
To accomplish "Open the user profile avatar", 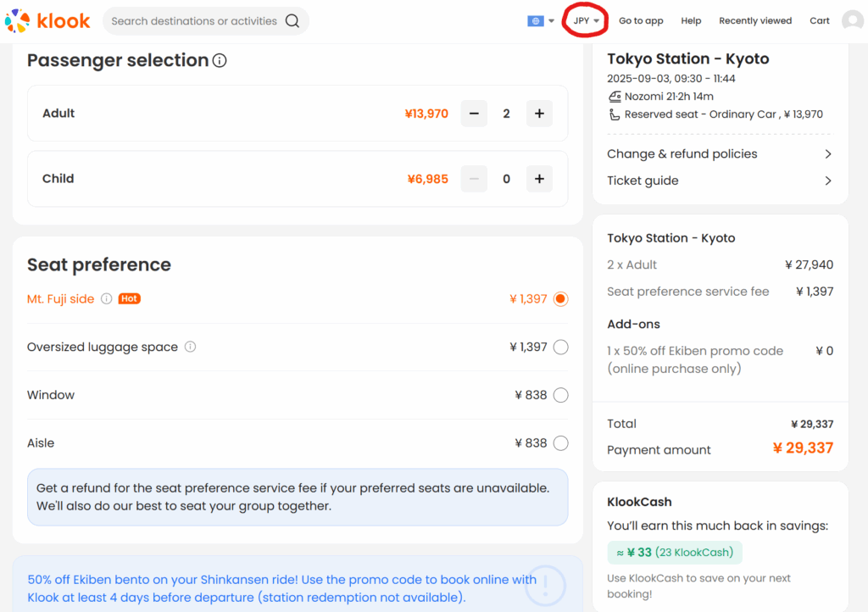I will [x=852, y=21].
